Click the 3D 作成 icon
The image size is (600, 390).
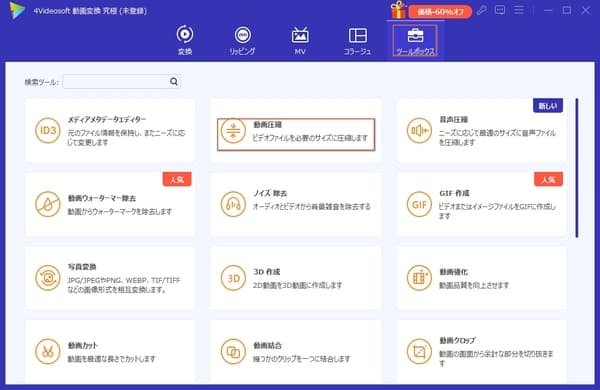pos(233,278)
